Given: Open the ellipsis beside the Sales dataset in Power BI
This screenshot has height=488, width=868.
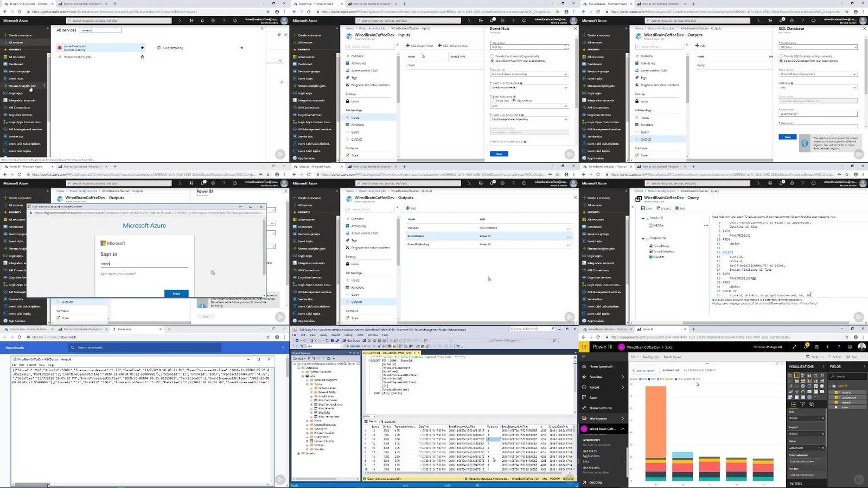Looking at the screenshot, I should pos(623,461).
